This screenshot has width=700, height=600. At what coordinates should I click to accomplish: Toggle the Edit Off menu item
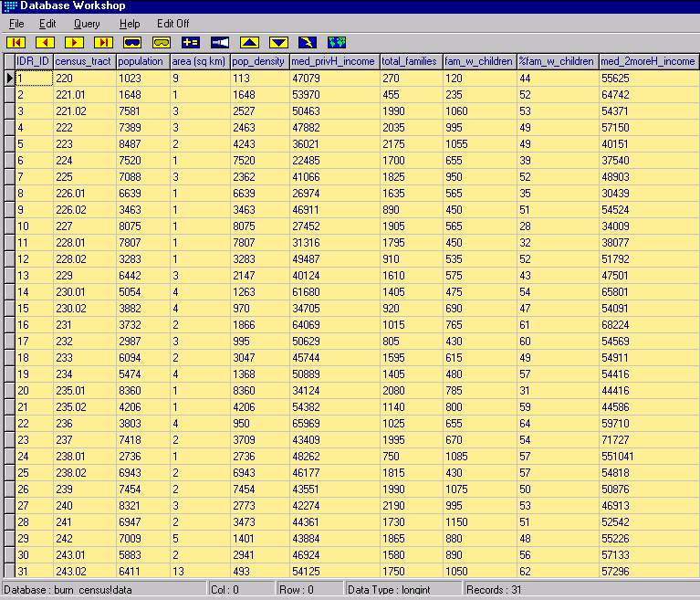[173, 23]
